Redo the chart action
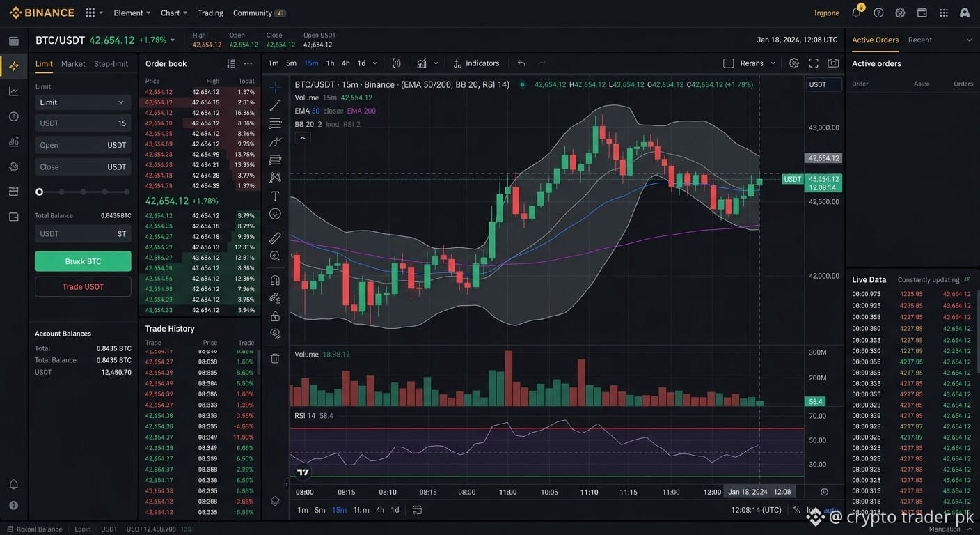Image resolution: width=980 pixels, height=535 pixels. point(542,63)
